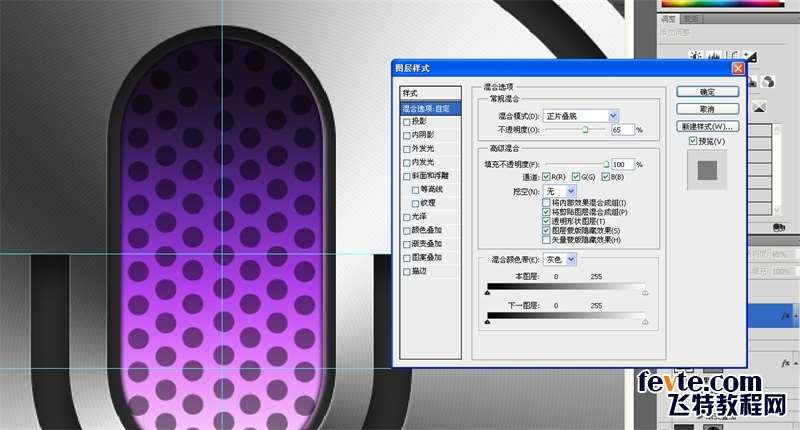Click 下一图层 white point slider handle
This screenshot has width=800, height=430.
point(645,322)
